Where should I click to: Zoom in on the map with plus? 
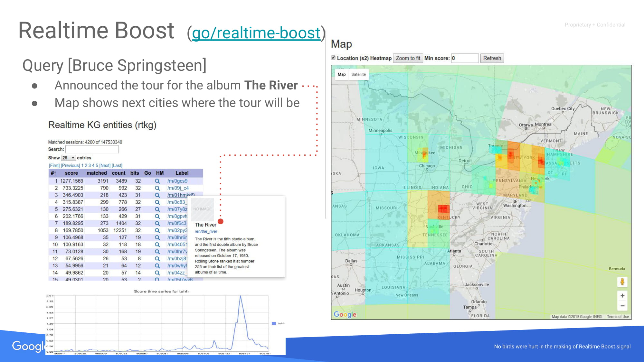[x=622, y=296]
